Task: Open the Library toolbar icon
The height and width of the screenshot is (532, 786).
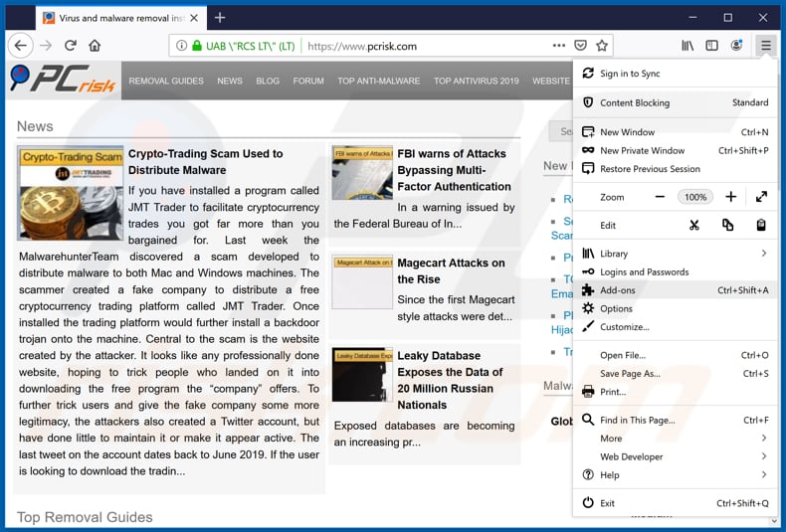Action: point(688,46)
